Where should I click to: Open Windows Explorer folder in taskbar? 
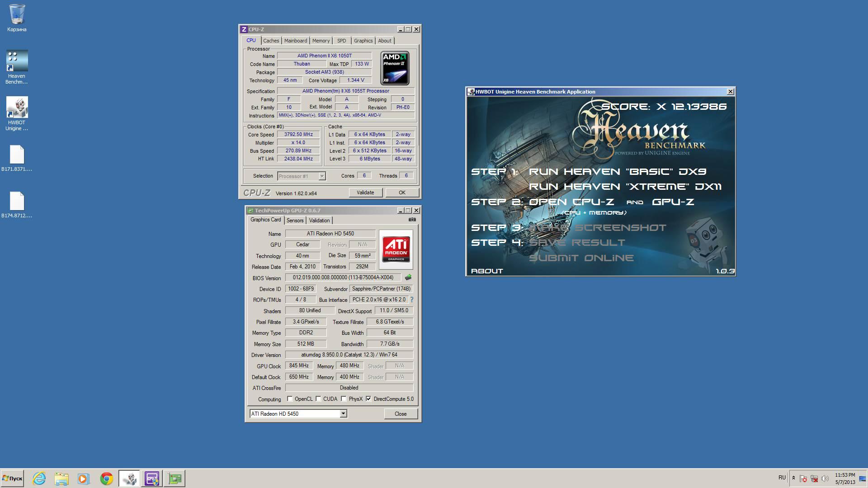pyautogui.click(x=61, y=479)
